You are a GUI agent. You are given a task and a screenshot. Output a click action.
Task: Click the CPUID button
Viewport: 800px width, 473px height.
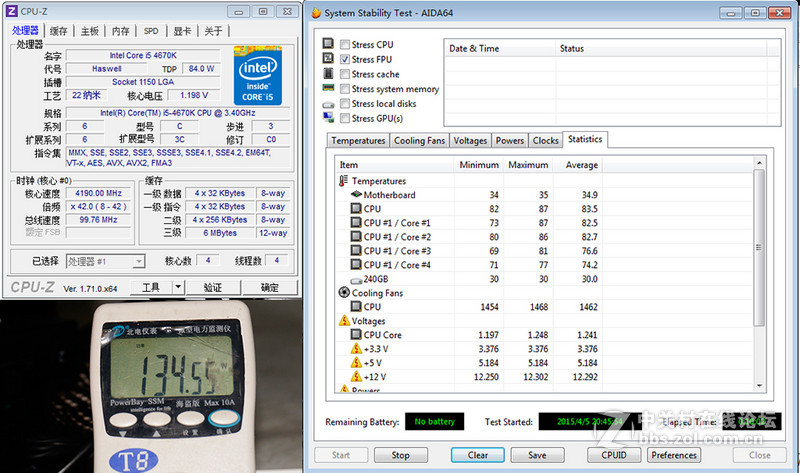pyautogui.click(x=614, y=455)
